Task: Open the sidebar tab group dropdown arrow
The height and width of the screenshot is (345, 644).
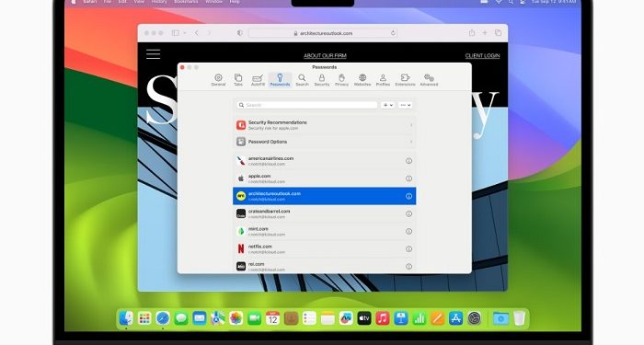Action: click(x=185, y=33)
